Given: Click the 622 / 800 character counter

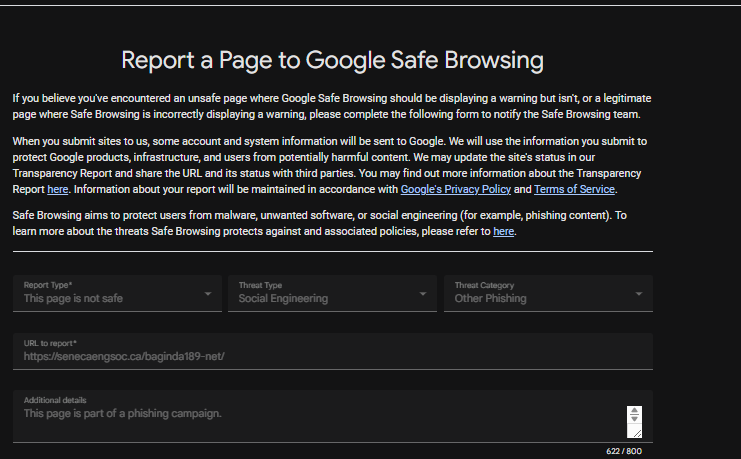Looking at the screenshot, I should pyautogui.click(x=624, y=451).
